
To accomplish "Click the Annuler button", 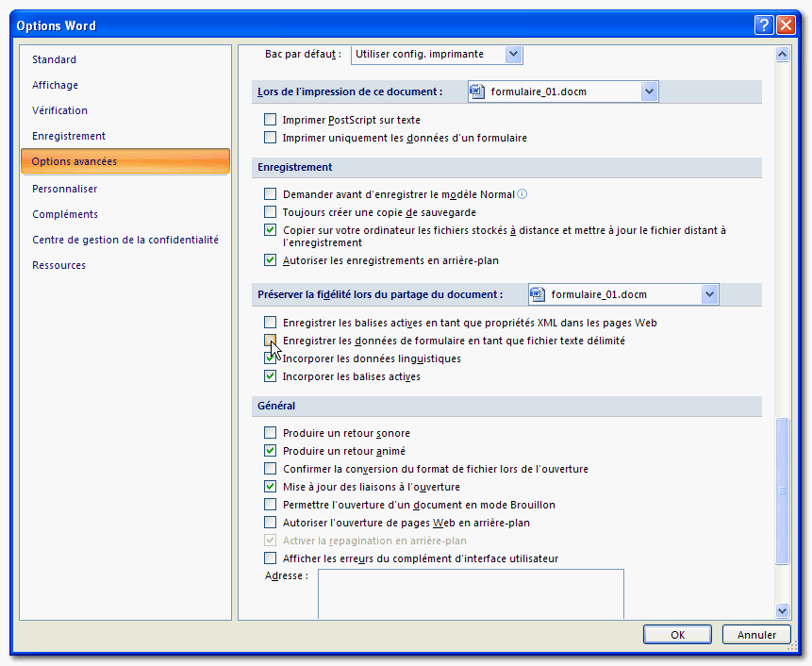I will (x=756, y=635).
